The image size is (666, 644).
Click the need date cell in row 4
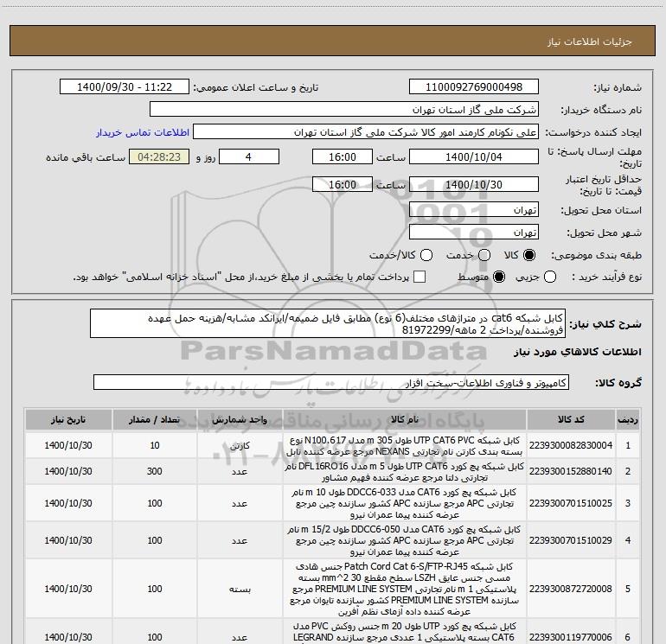point(68,540)
